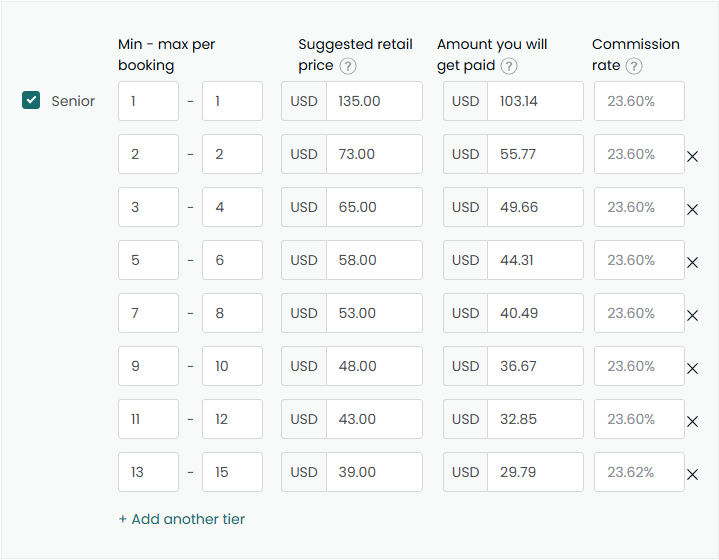Image resolution: width=719 pixels, height=560 pixels.
Task: Click the 103.14 amount paid field
Action: 534,101
